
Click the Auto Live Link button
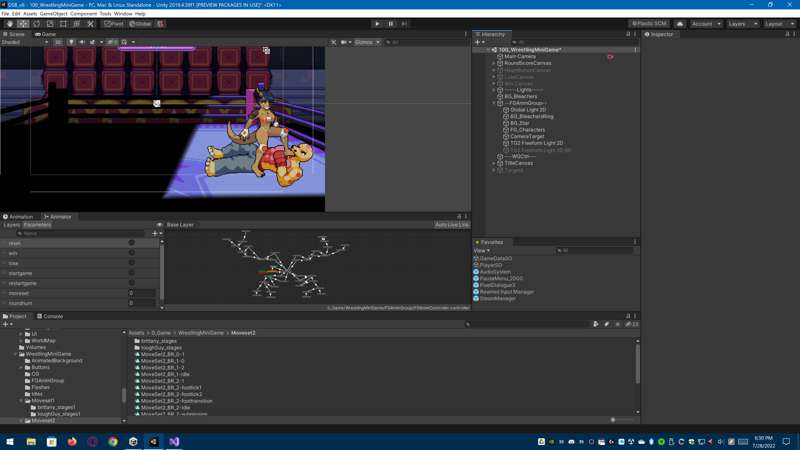click(x=452, y=225)
